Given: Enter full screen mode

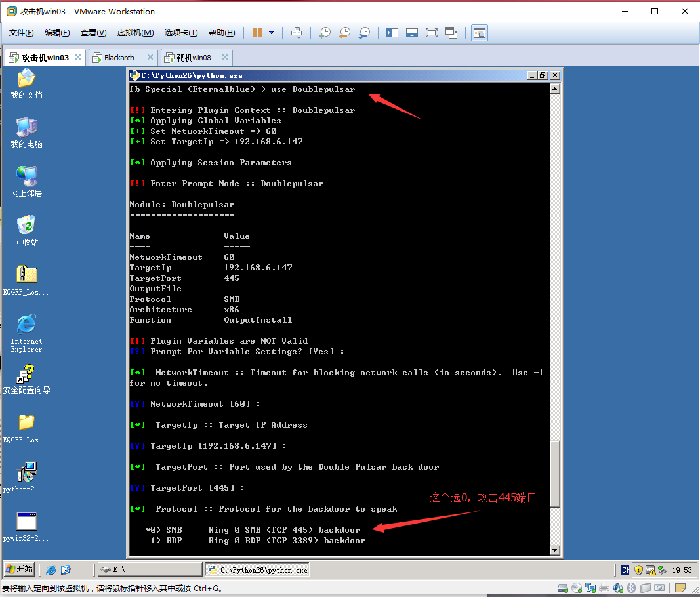Looking at the screenshot, I should tap(431, 33).
